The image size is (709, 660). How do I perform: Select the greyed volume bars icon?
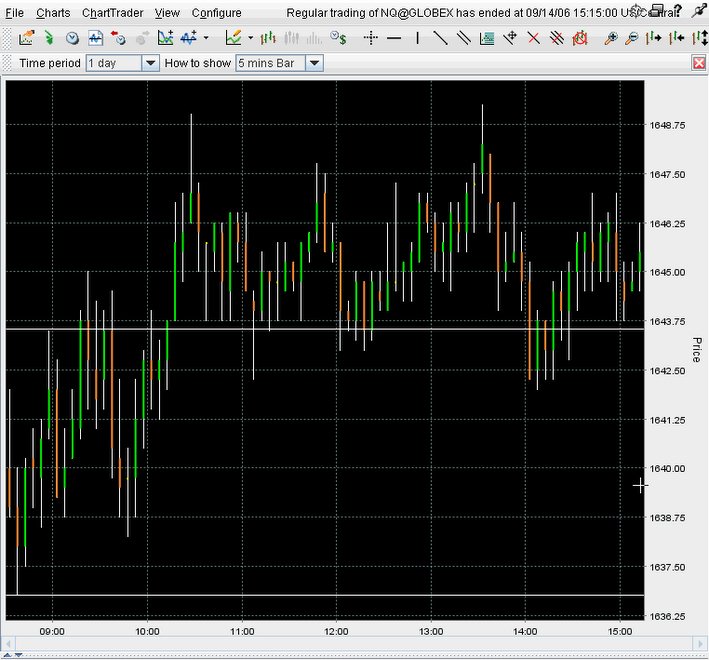click(314, 39)
